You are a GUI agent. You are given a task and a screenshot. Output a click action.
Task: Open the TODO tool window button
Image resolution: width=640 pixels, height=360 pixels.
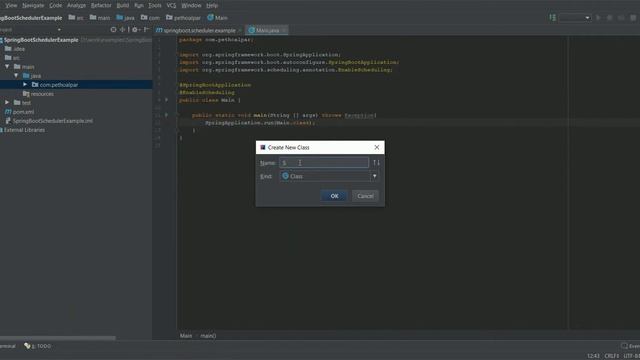click(x=38, y=346)
